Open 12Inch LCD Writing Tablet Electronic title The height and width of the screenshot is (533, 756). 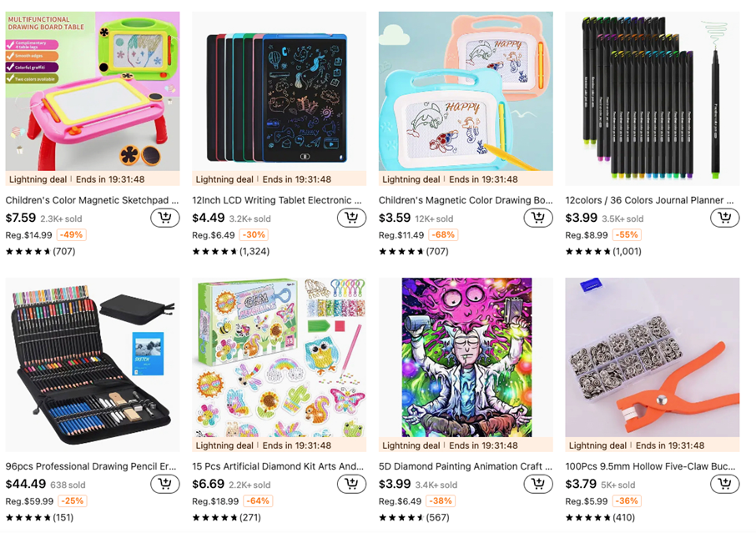(x=277, y=200)
